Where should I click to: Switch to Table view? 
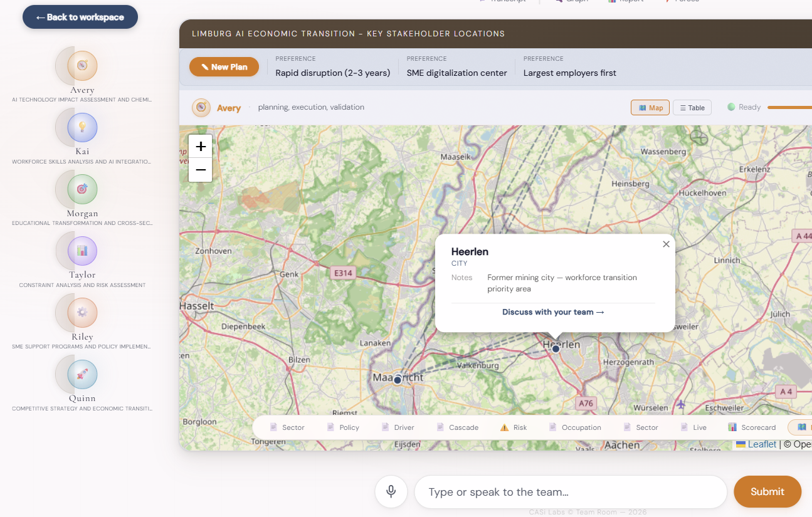(x=692, y=108)
